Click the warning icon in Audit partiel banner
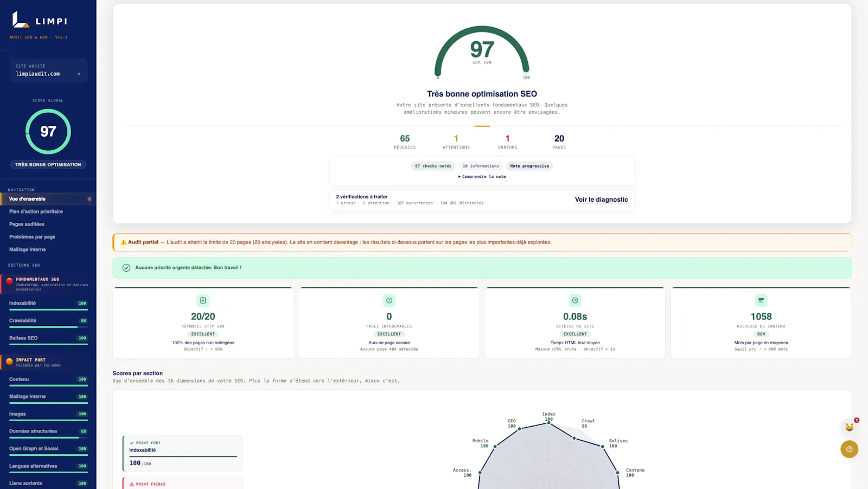The image size is (868, 489). pos(123,242)
